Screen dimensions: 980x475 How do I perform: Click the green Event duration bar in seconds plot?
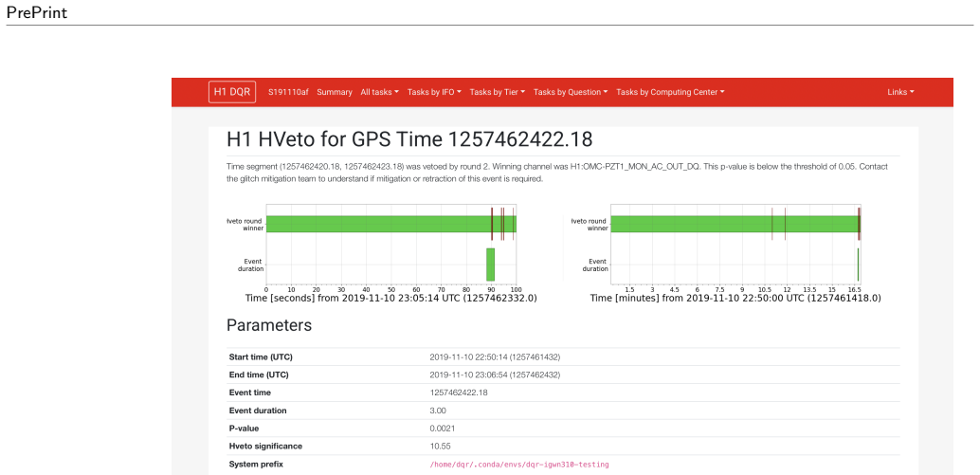(x=491, y=265)
